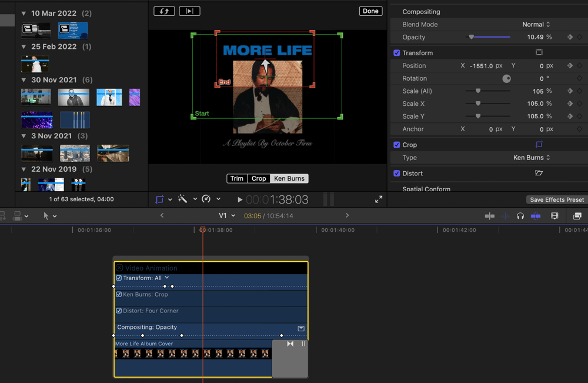Toggle the Crop checkbox in the inspector
Viewport: 588px width, 383px height.
tap(396, 145)
